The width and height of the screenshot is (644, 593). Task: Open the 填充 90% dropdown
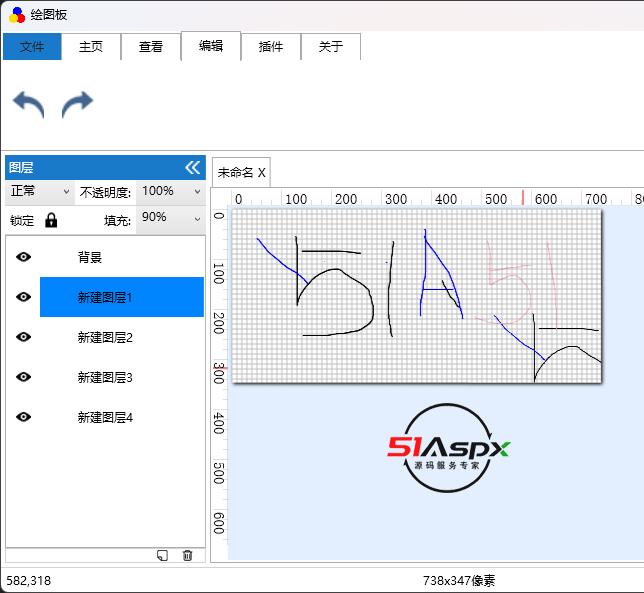tap(171, 217)
